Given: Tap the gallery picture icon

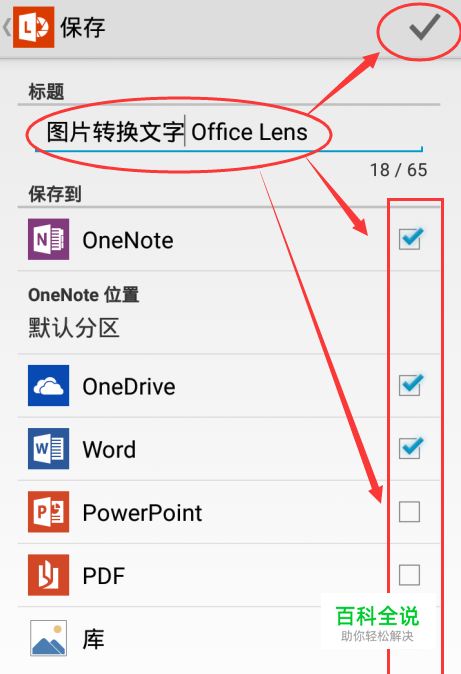Looking at the screenshot, I should [48, 638].
